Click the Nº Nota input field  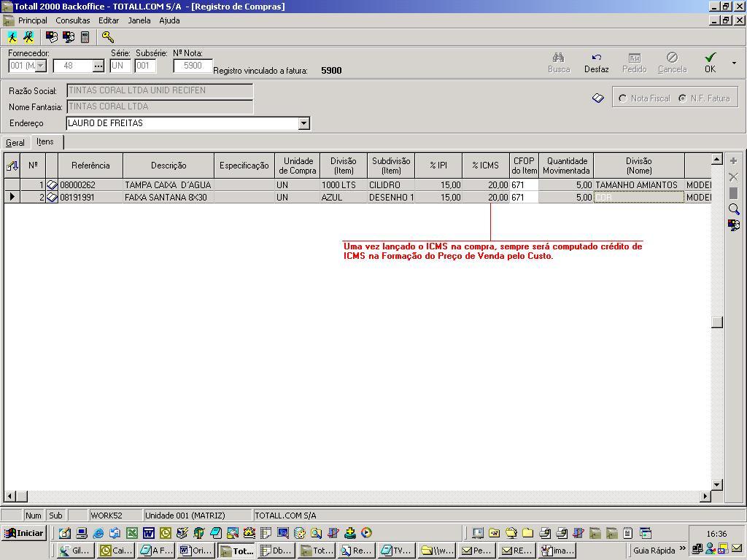click(193, 66)
